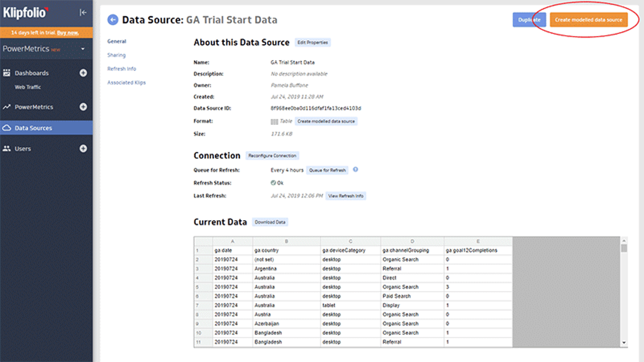
Task: Open the Dashboards section icon
Action: [6, 73]
